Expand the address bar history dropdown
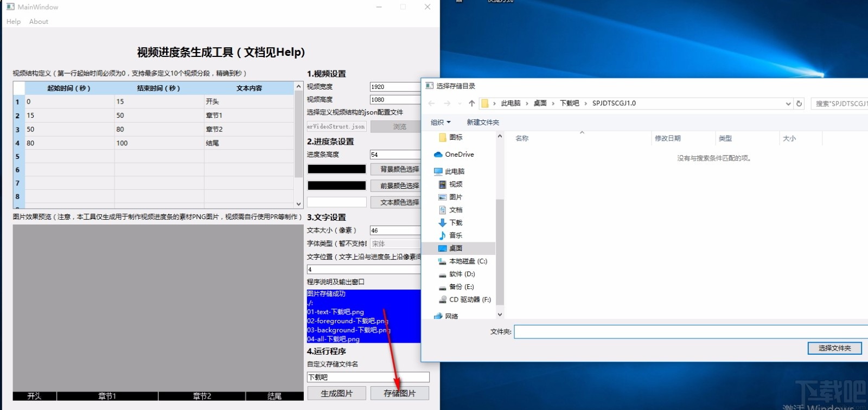Image resolution: width=868 pixels, height=410 pixels. (x=788, y=104)
